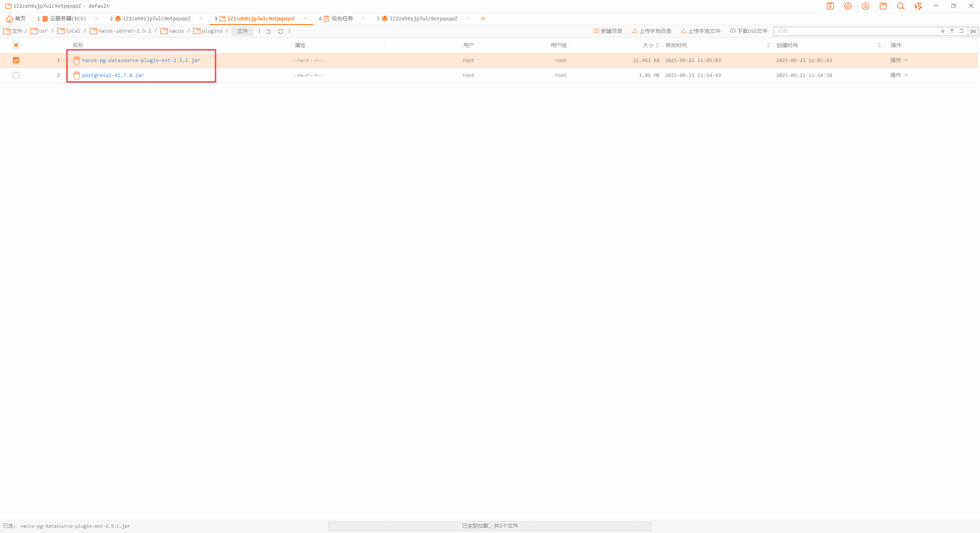Uncheck nacos-pg-datasource-plugin-ext-2.5.1.jar row checkbox
980x533 pixels.
point(16,60)
